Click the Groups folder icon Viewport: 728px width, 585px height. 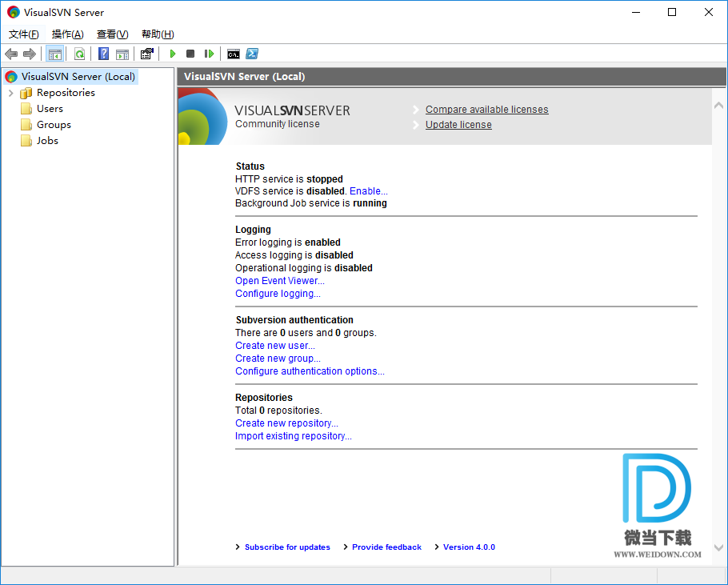(26, 125)
